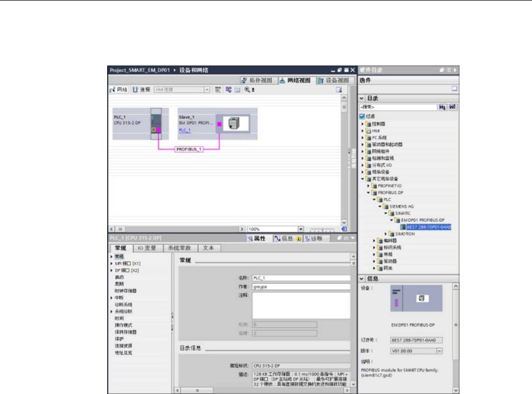Viewport: 532px width, 394px height.
Task: Toggle the 过滤 (Filter) checkbox
Action: [362, 117]
